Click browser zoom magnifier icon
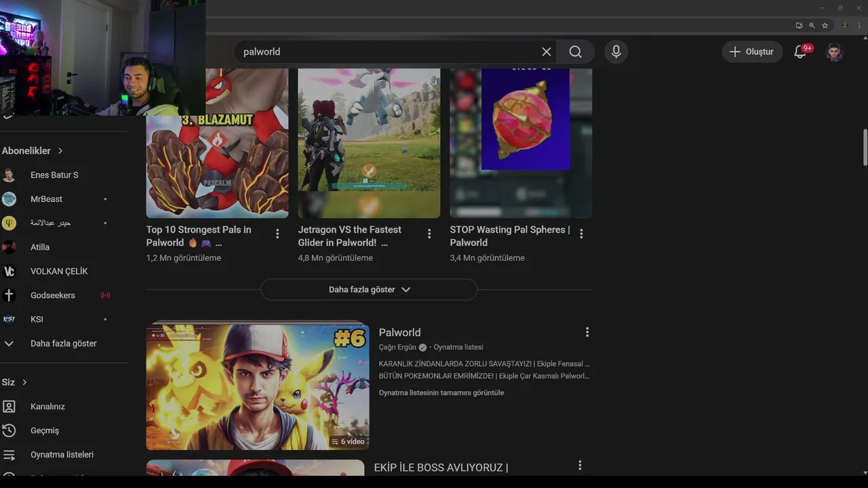This screenshot has width=868, height=488. click(x=812, y=26)
